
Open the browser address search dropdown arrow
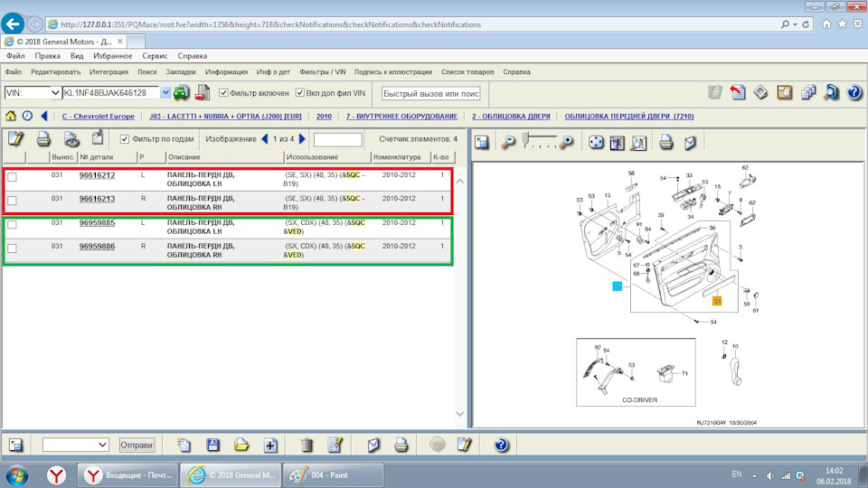coord(795,24)
